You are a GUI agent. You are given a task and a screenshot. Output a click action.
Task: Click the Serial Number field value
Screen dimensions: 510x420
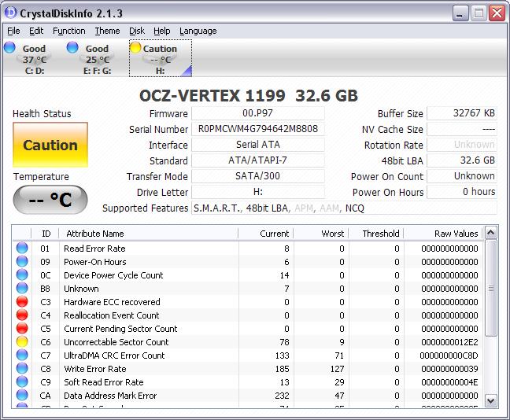(258, 129)
